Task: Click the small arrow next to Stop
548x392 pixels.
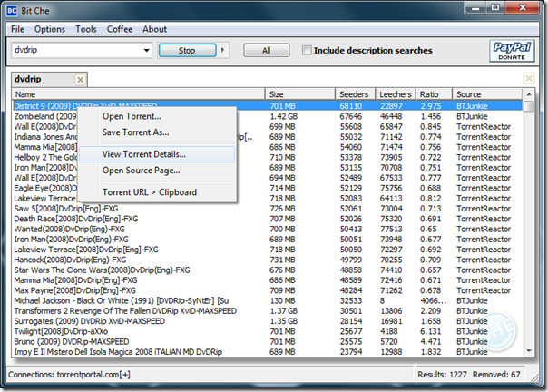Action: point(222,50)
